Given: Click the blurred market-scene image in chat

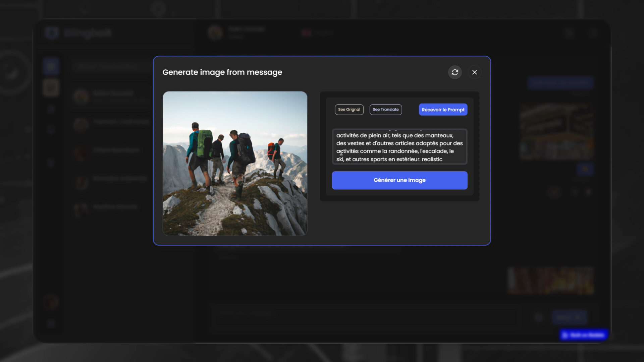Looking at the screenshot, I should (556, 131).
